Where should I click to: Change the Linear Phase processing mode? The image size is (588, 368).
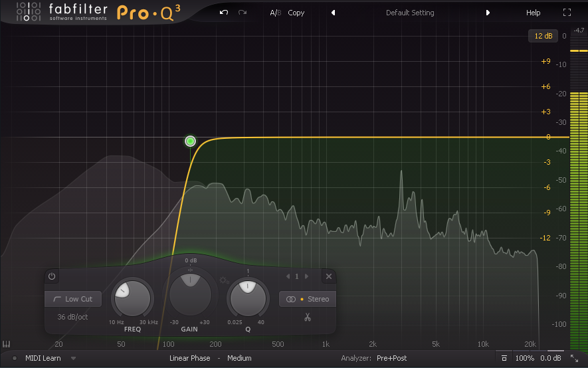(x=190, y=358)
